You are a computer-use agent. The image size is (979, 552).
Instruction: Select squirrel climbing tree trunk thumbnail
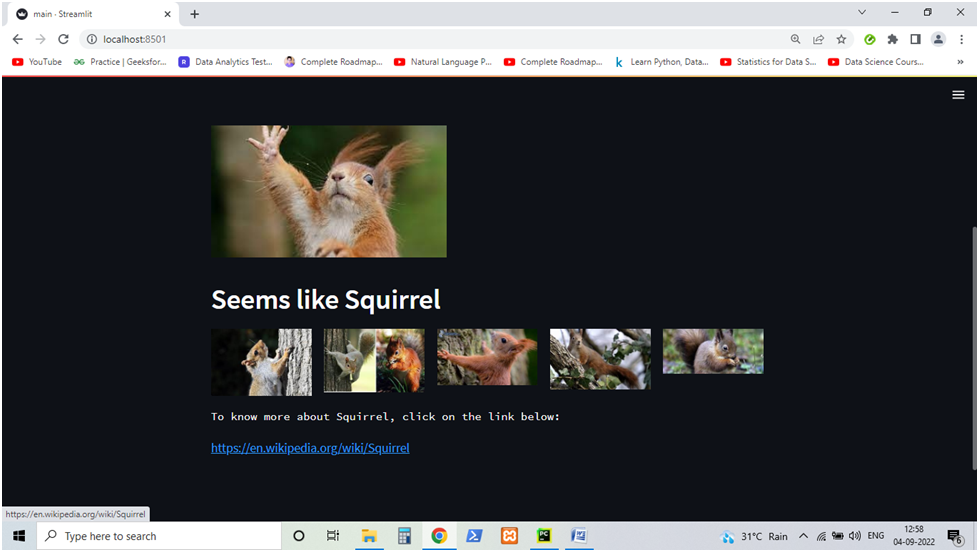coord(261,362)
